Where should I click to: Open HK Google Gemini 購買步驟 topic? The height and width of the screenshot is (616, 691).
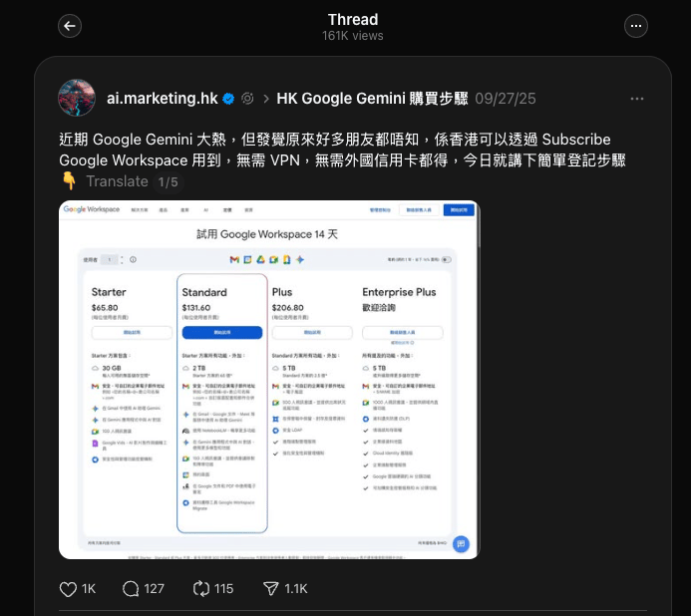(x=372, y=99)
